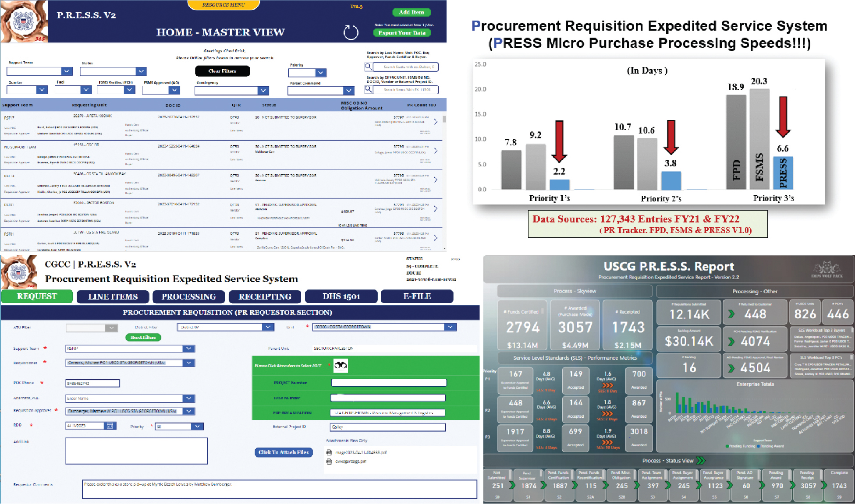Image resolution: width=855 pixels, height=504 pixels.
Task: Expand the Priority filter dropdown in Master View
Action: pos(321,73)
